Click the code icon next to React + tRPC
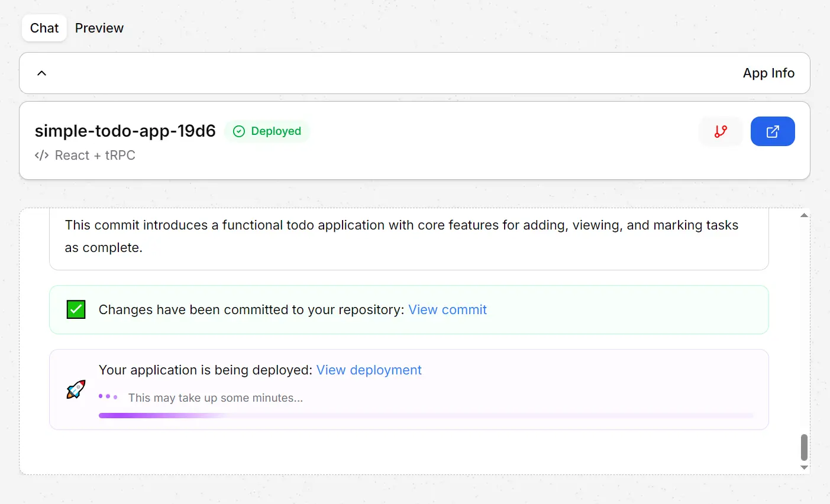 (41, 155)
